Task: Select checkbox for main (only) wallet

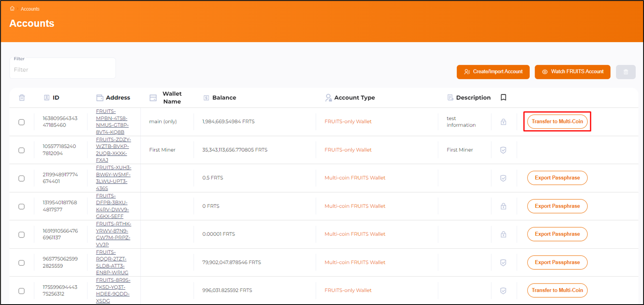Action: [21, 122]
